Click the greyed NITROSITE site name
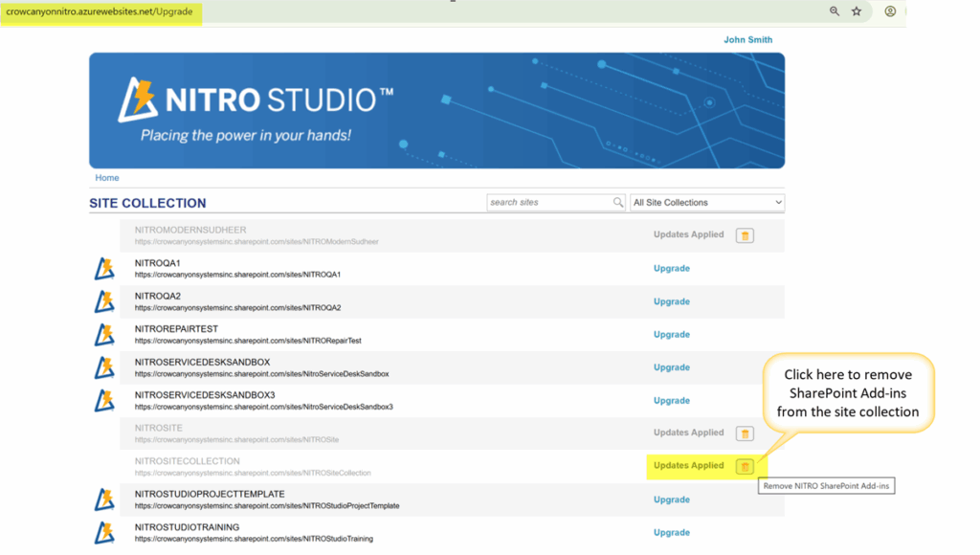Image resolution: width=980 pixels, height=555 pixels. (x=159, y=428)
